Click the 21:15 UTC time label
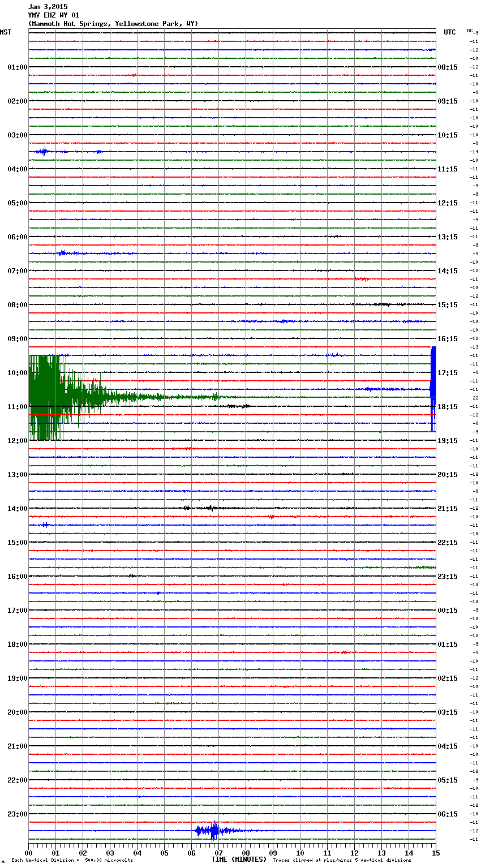This screenshot has height=868, width=481. coord(448,509)
